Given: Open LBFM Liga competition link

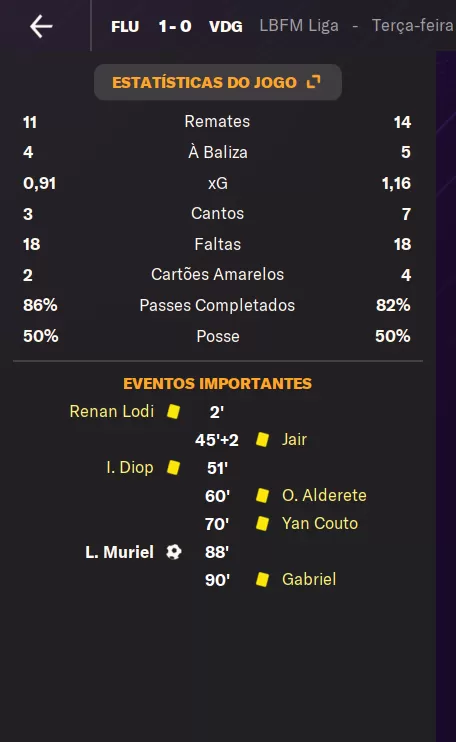Looking at the screenshot, I should pos(299,26).
